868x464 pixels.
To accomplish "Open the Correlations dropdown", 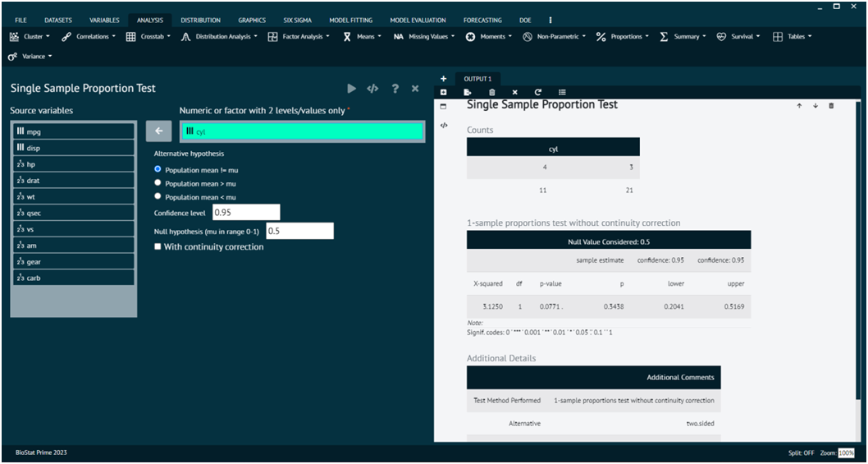I will [x=88, y=37].
